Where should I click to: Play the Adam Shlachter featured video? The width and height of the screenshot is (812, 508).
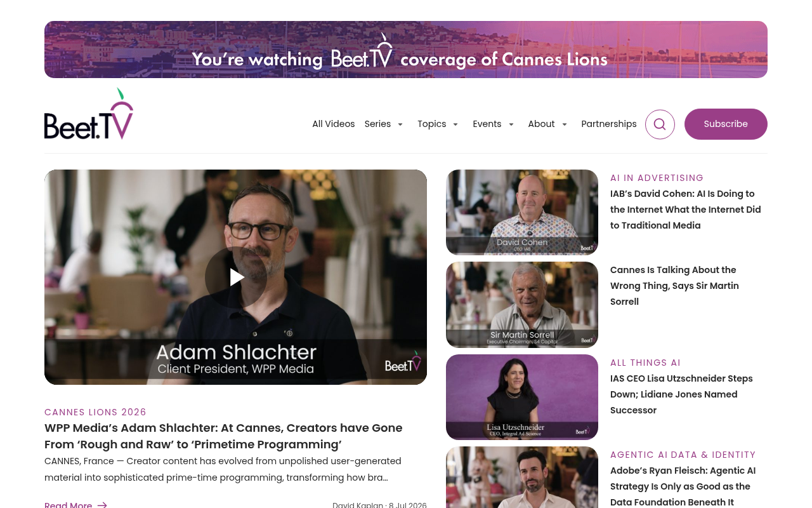point(236,277)
